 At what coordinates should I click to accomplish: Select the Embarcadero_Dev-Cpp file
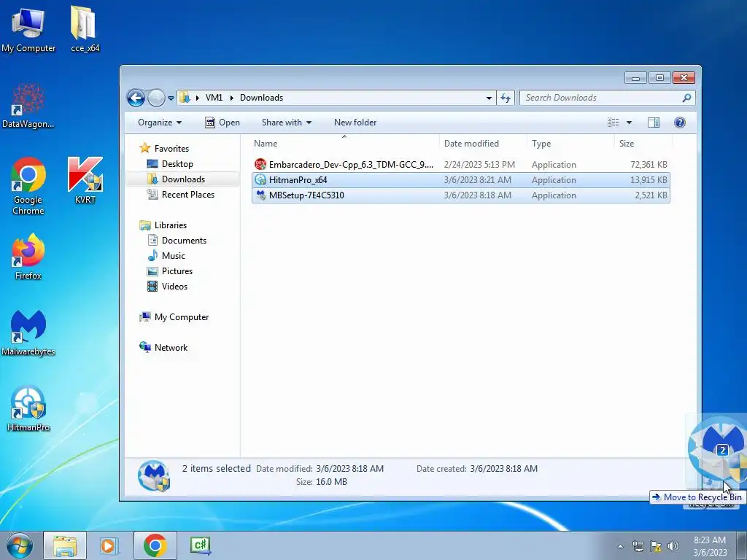click(x=461, y=165)
